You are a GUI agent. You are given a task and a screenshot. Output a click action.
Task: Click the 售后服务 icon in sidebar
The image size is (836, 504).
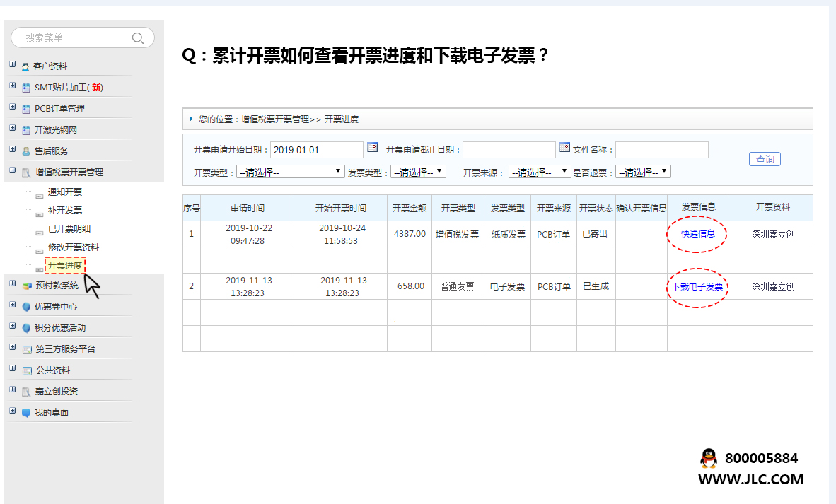[x=26, y=151]
